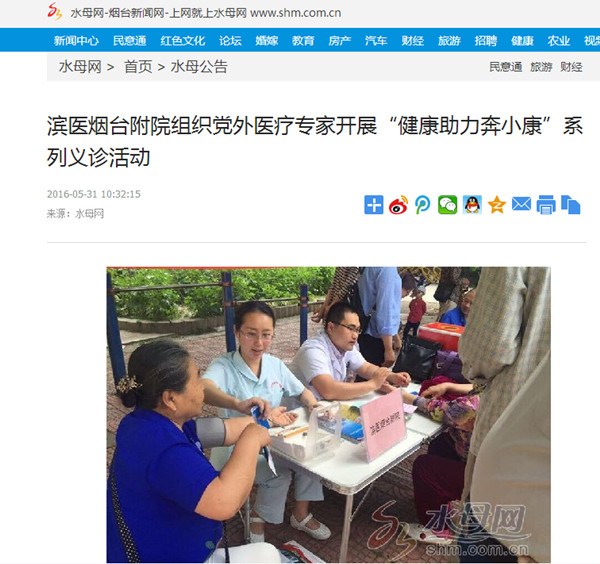Image resolution: width=600 pixels, height=564 pixels.
Task: Print the article using printer icon
Action: (546, 205)
